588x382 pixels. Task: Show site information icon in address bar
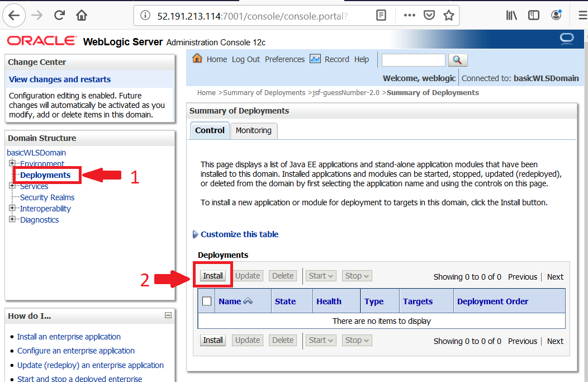[145, 16]
